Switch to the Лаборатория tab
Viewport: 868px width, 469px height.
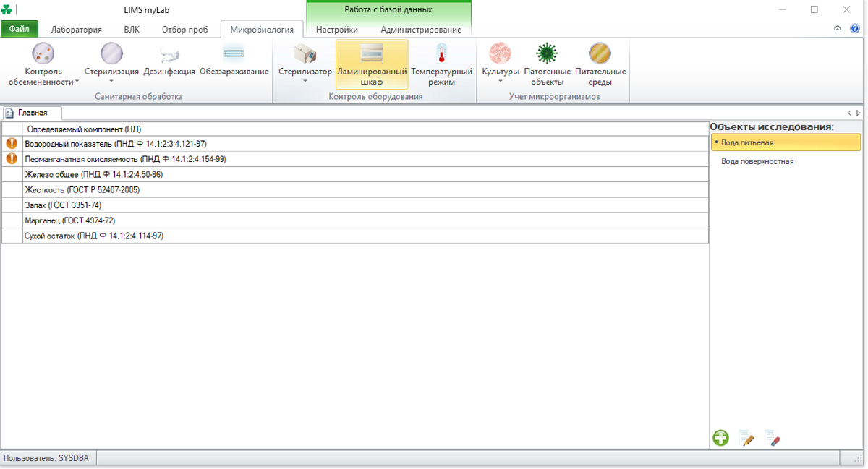(76, 30)
